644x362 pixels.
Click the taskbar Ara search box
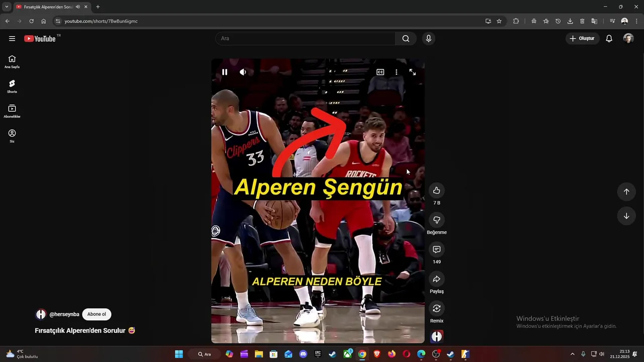(x=205, y=354)
